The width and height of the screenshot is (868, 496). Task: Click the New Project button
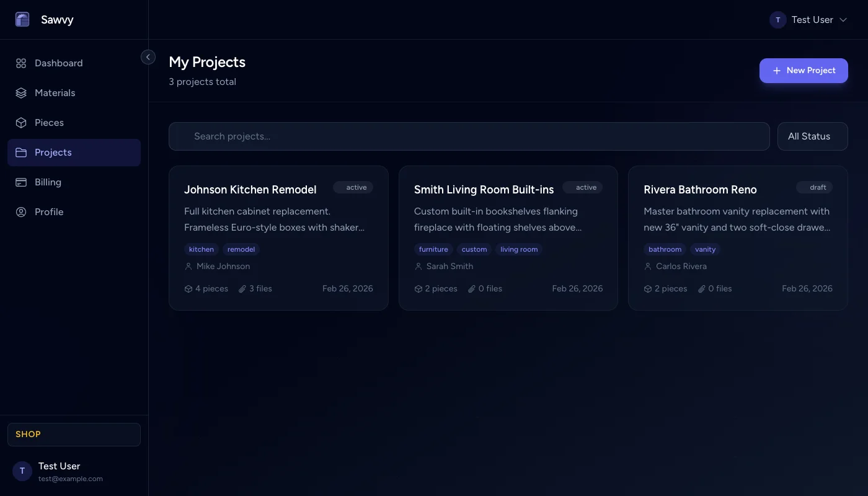point(804,70)
